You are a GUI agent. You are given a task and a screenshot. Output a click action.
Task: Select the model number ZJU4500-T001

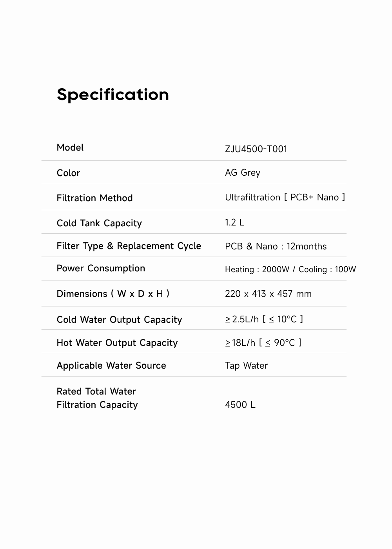coord(256,149)
